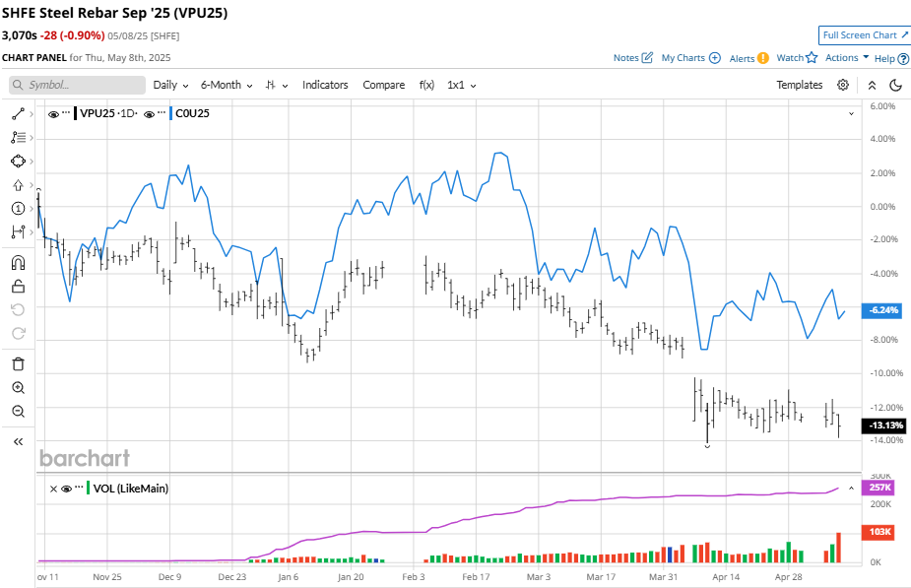
Task: Zoom out on the chart
Action: coord(18,412)
